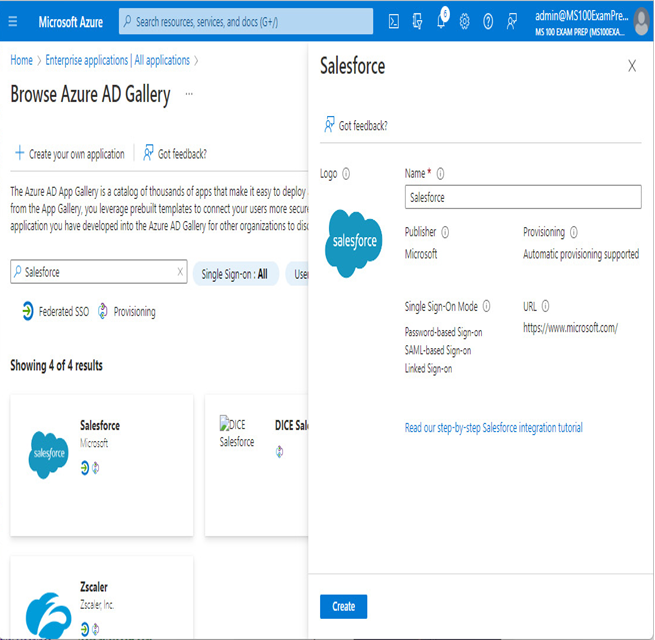Open the https://www.microsoft.com/ URL

(x=570, y=328)
